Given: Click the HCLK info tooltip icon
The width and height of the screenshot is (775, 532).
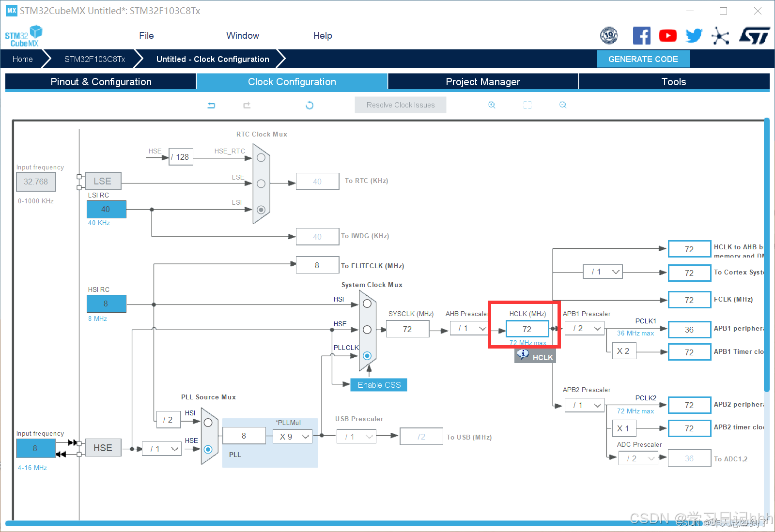Looking at the screenshot, I should pos(523,355).
